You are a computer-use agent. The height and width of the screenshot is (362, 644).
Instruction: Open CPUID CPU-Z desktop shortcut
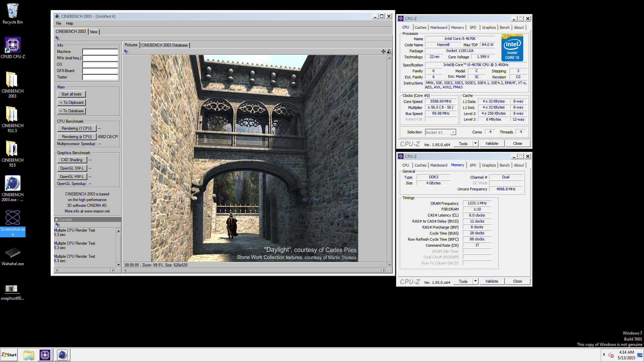click(12, 48)
